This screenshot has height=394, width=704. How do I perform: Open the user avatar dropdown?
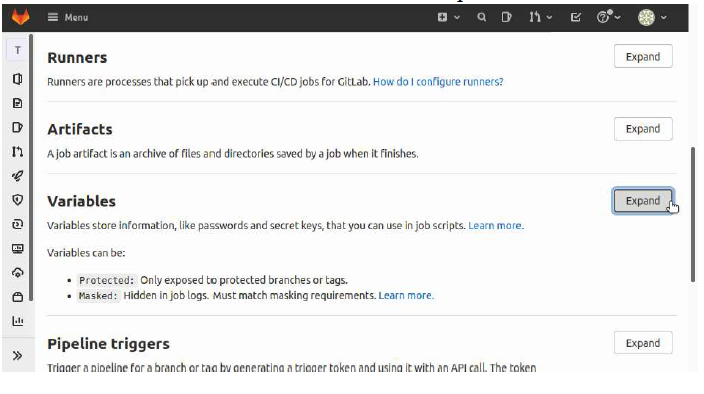652,18
